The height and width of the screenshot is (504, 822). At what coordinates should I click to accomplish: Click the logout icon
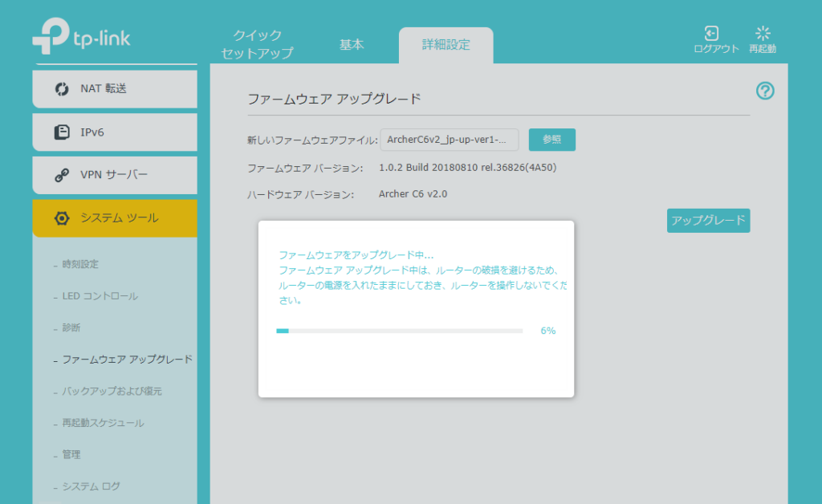[x=711, y=33]
